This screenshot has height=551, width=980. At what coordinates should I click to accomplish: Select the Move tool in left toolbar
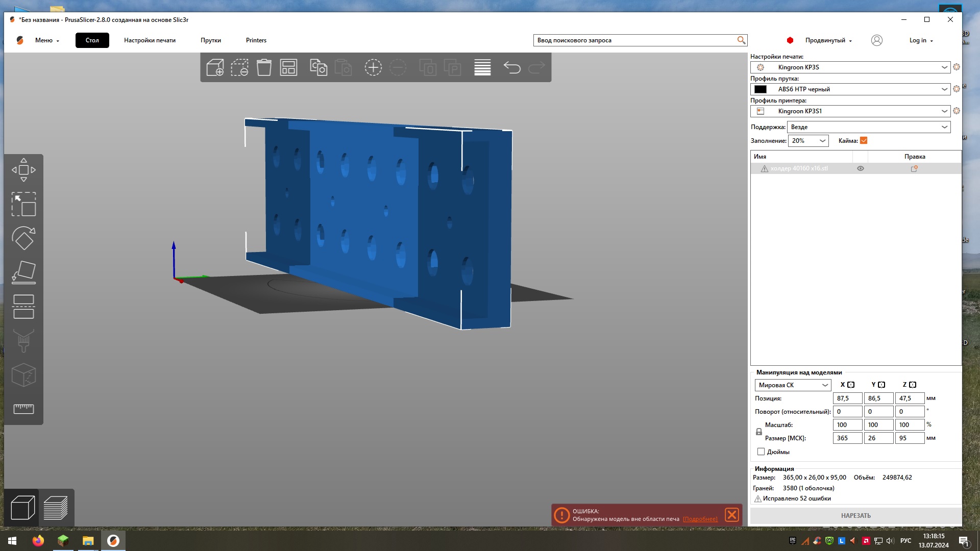[x=23, y=170]
